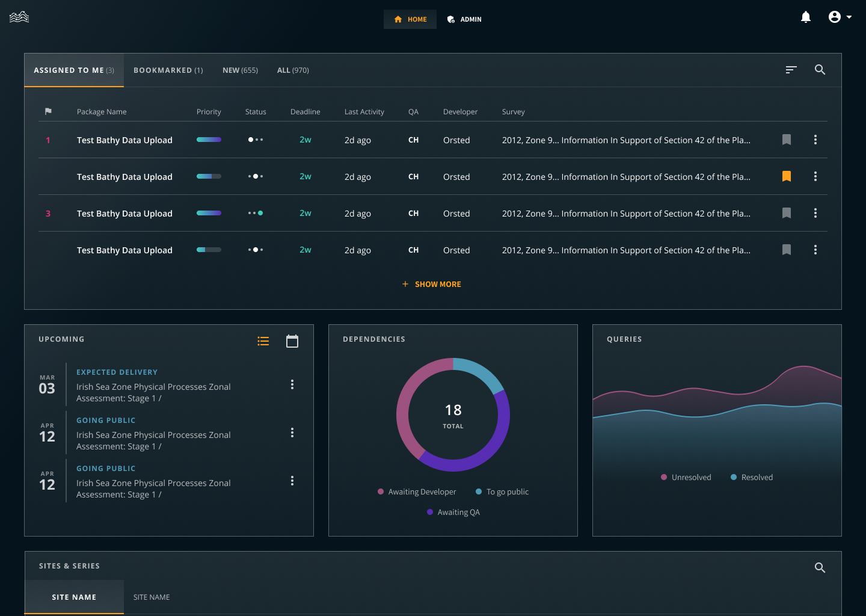The width and height of the screenshot is (866, 616).
Task: Toggle To go public legend item
Action: [x=502, y=491]
